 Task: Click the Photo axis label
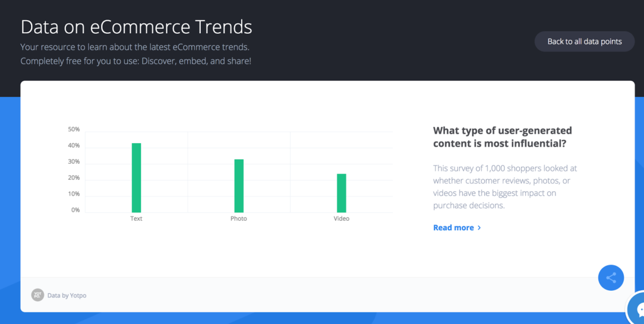(x=239, y=218)
